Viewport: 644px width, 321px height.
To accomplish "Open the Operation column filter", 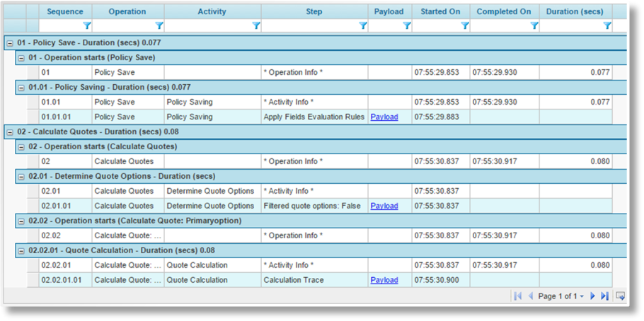I will pos(159,25).
